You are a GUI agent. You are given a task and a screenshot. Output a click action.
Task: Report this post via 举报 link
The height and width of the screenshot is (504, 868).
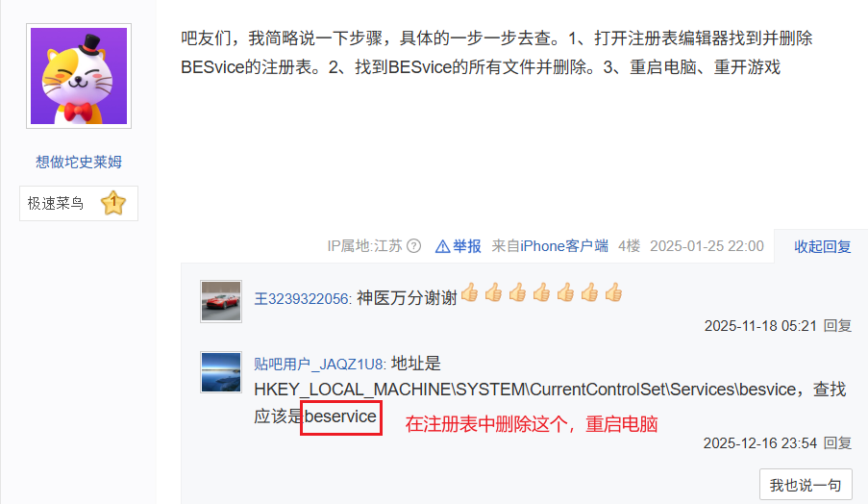coord(466,246)
